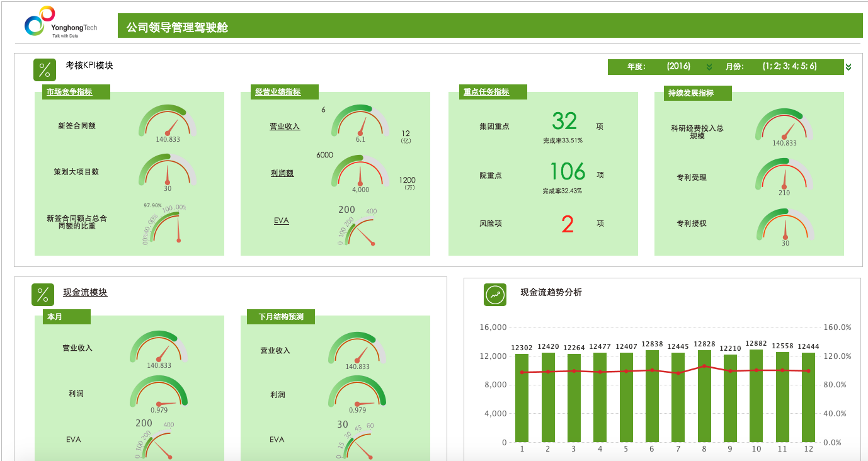Click the 集团重点 value 32

click(564, 121)
